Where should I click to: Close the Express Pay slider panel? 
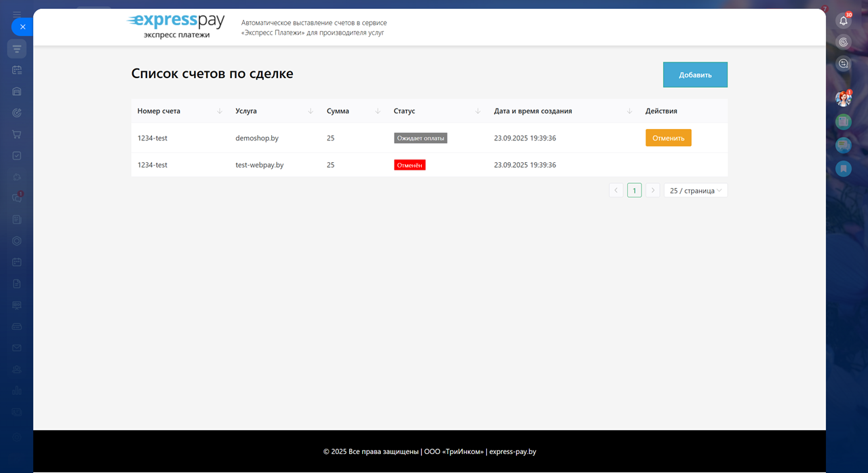(x=22, y=27)
